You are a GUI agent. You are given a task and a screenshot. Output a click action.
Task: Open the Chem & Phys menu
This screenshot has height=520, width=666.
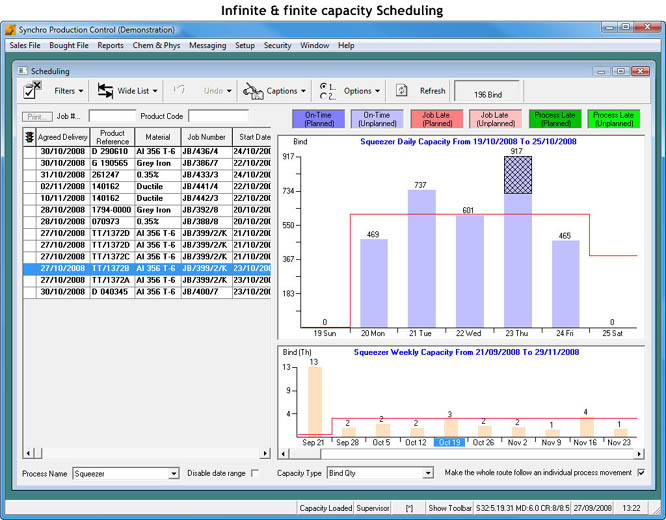[156, 45]
